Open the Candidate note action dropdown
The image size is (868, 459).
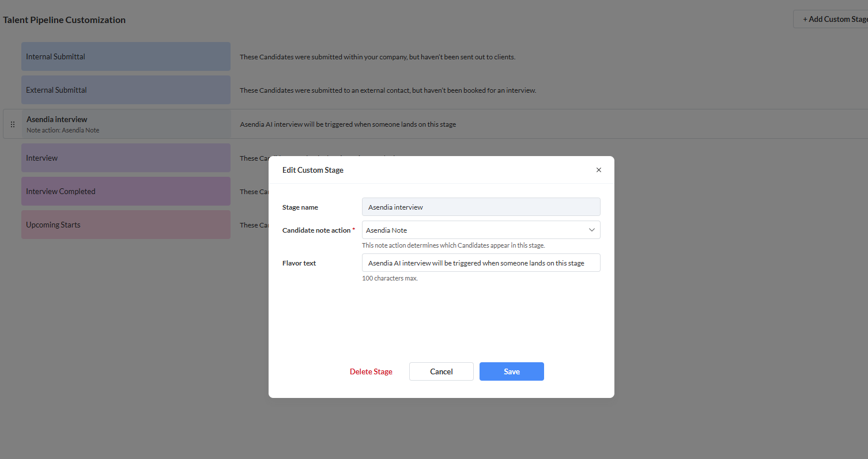[481, 230]
